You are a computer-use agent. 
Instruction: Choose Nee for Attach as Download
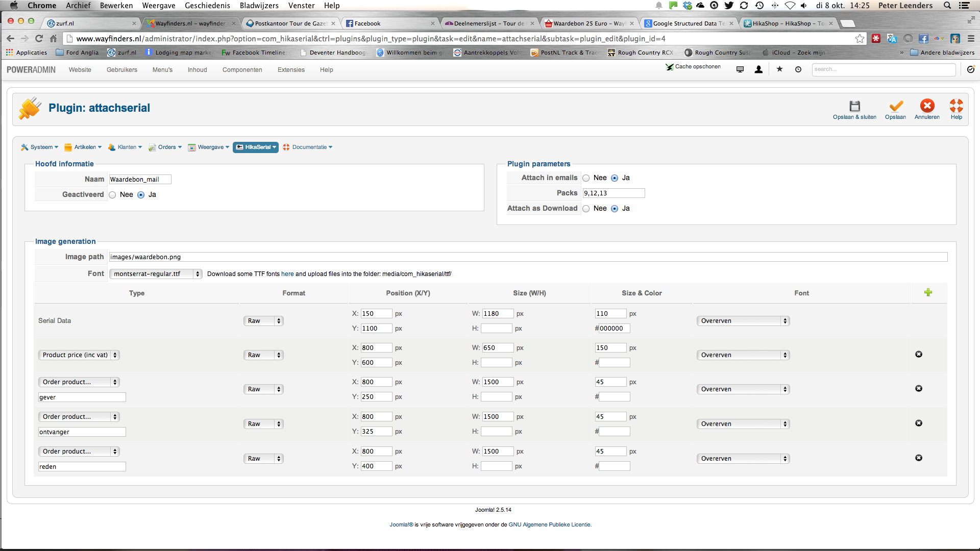586,209
